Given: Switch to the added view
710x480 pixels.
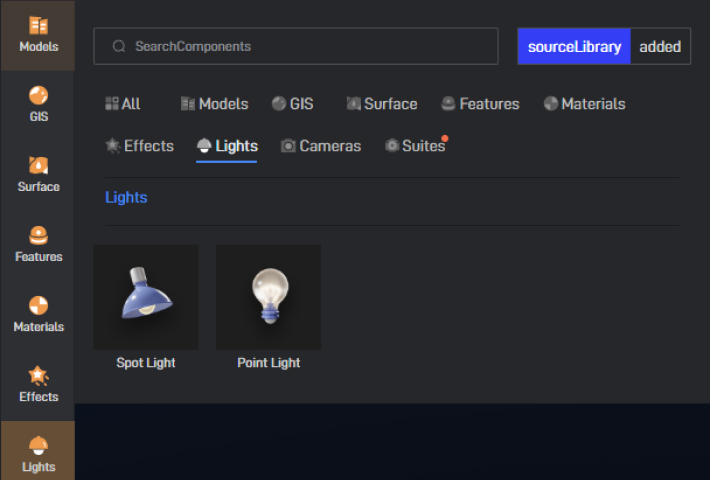Looking at the screenshot, I should (x=660, y=47).
